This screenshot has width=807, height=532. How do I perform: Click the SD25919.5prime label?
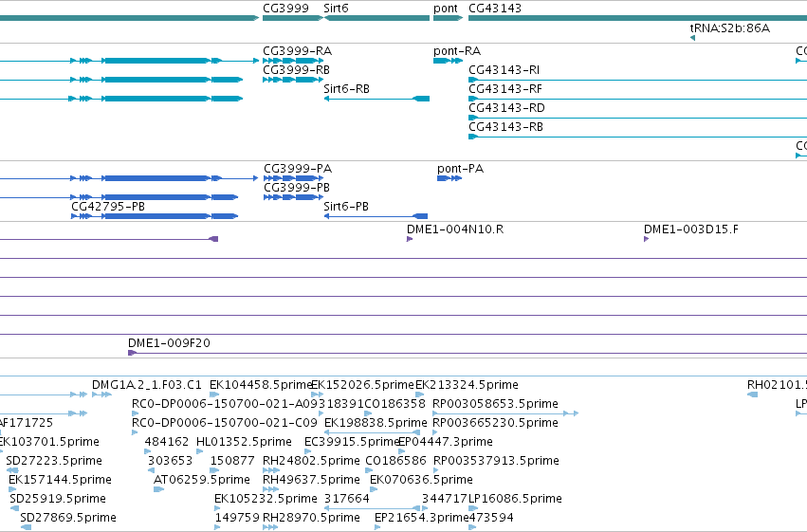tap(58, 499)
